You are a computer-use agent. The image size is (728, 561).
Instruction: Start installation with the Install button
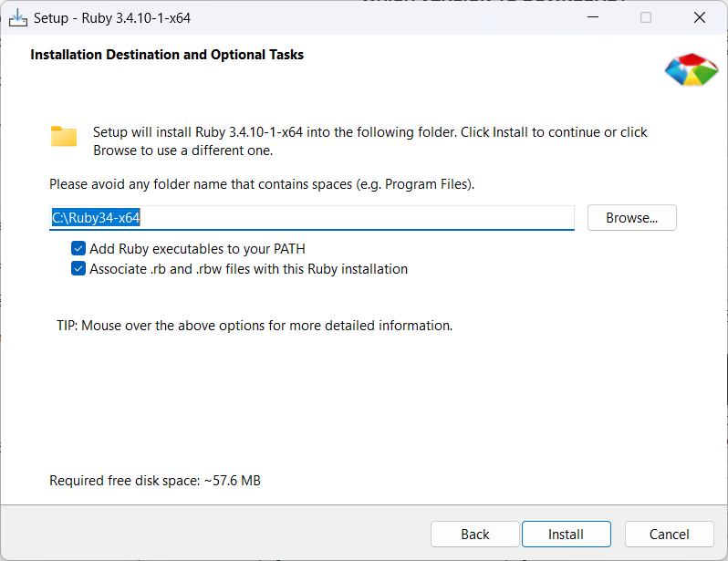pyautogui.click(x=566, y=534)
